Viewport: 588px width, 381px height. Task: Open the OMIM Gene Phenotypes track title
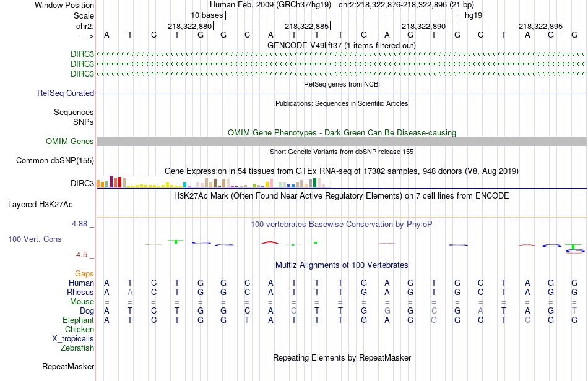pos(342,132)
